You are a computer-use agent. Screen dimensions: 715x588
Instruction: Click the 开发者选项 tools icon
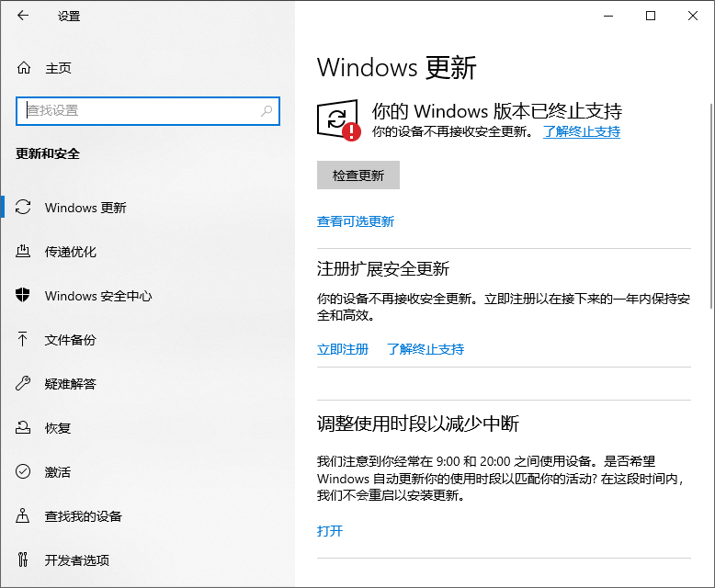point(23,560)
